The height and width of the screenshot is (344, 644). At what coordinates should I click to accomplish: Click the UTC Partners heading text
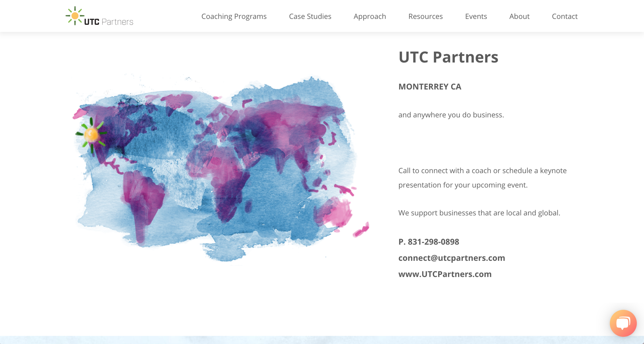tap(448, 57)
